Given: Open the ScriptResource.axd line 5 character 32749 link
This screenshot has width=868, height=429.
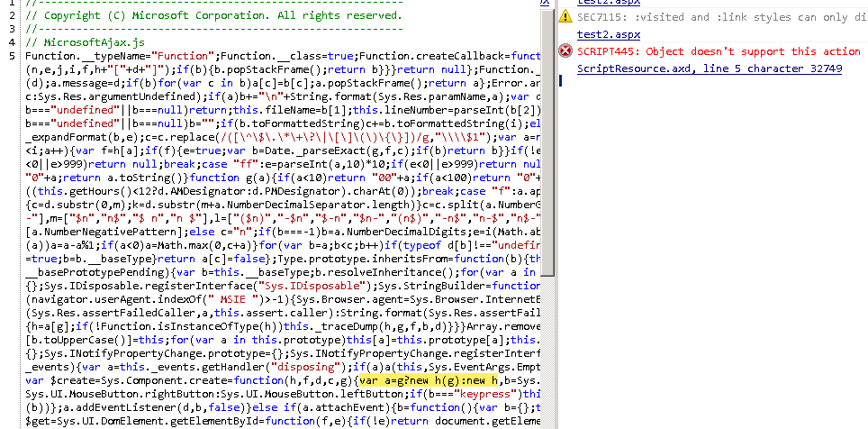Looking at the screenshot, I should click(x=710, y=68).
